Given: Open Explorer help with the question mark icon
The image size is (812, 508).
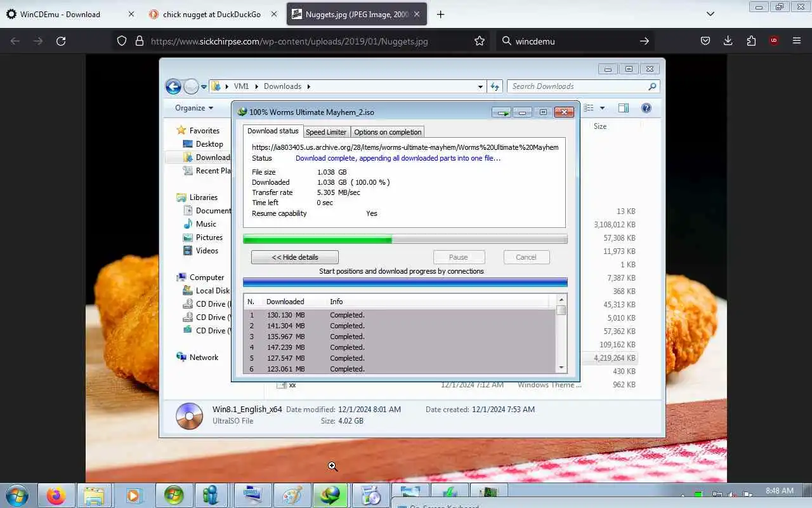Looking at the screenshot, I should click(x=646, y=108).
